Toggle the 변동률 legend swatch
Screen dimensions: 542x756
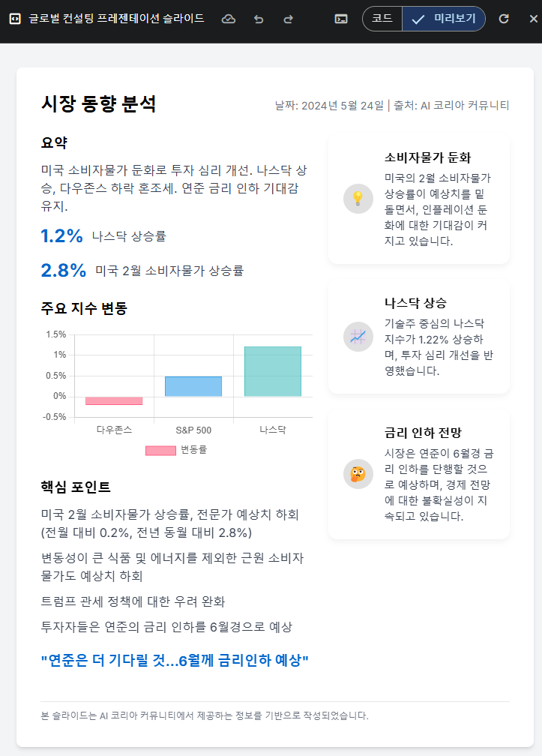(x=161, y=450)
